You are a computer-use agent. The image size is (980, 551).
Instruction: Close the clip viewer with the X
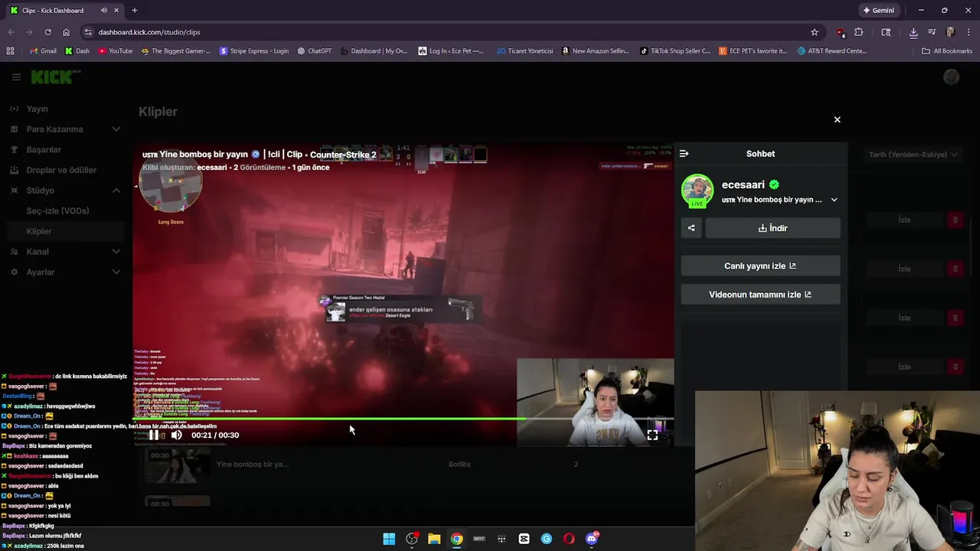837,119
